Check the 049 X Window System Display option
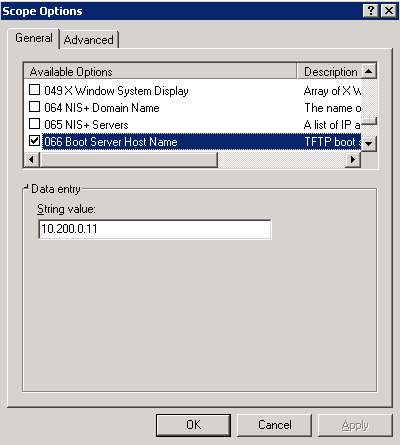400x445 pixels. (34, 90)
